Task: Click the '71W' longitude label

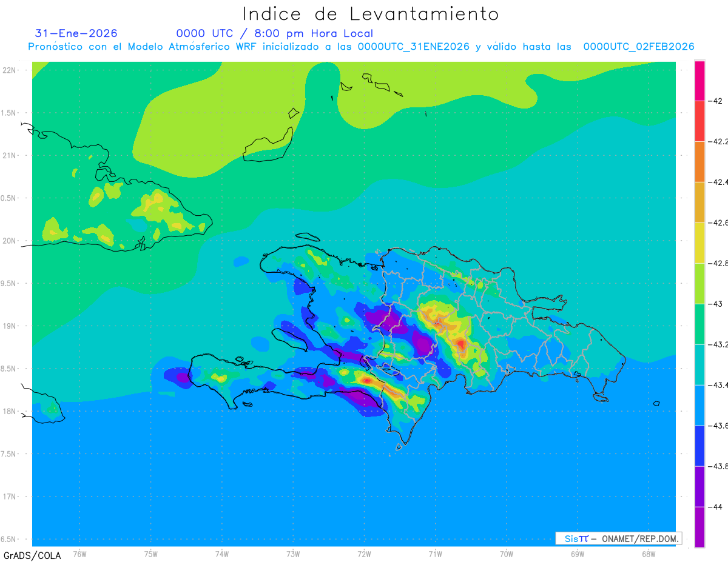Action: pos(435,554)
